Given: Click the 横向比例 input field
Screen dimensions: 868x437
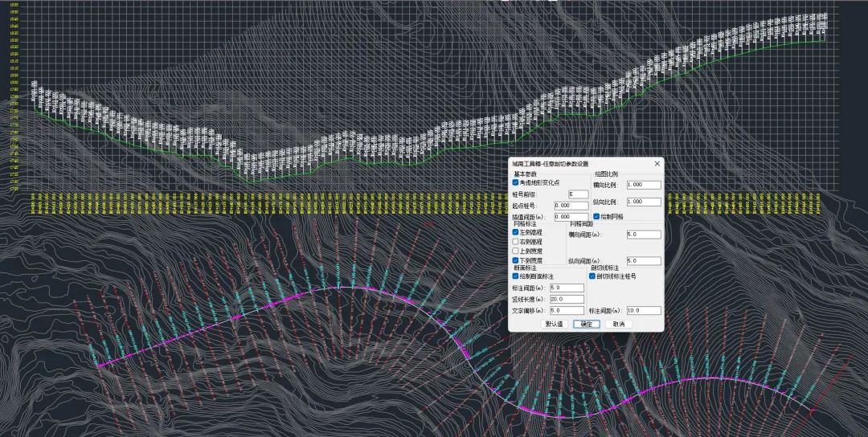Looking at the screenshot, I should coord(644,185).
